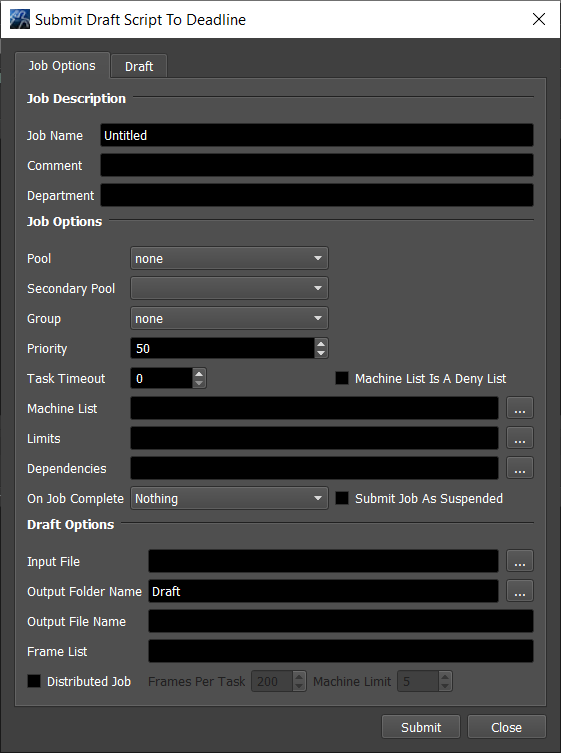Image resolution: width=561 pixels, height=753 pixels.
Task: Click the Machine Limit up arrow
Action: [445, 676]
